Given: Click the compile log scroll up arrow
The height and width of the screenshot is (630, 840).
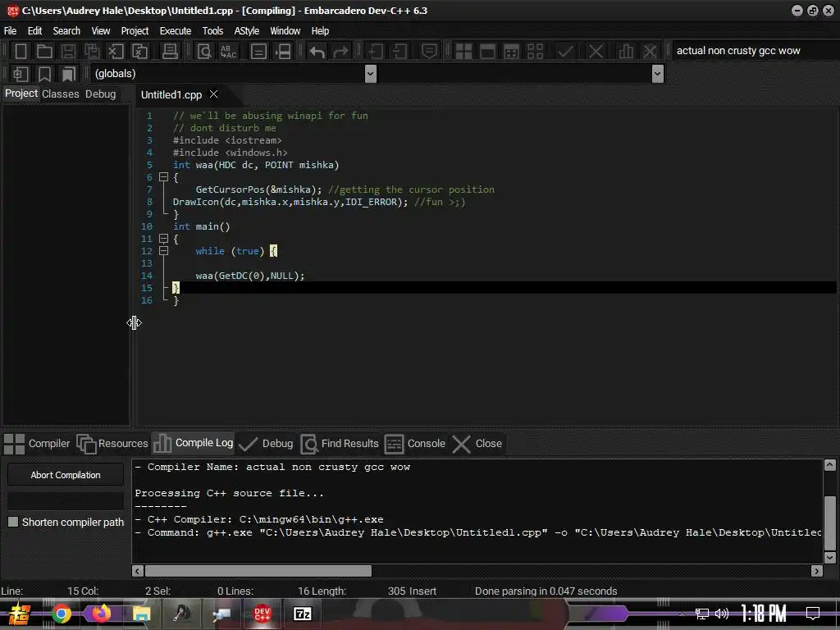Looking at the screenshot, I should [x=830, y=465].
